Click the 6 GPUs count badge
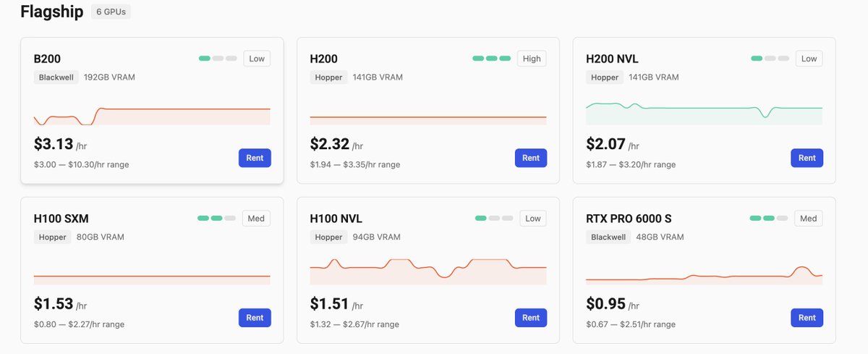This screenshot has width=868, height=354. tap(111, 12)
